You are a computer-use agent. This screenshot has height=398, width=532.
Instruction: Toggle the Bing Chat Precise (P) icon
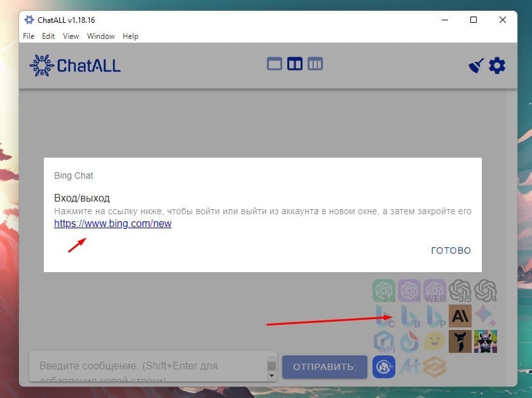click(x=435, y=316)
